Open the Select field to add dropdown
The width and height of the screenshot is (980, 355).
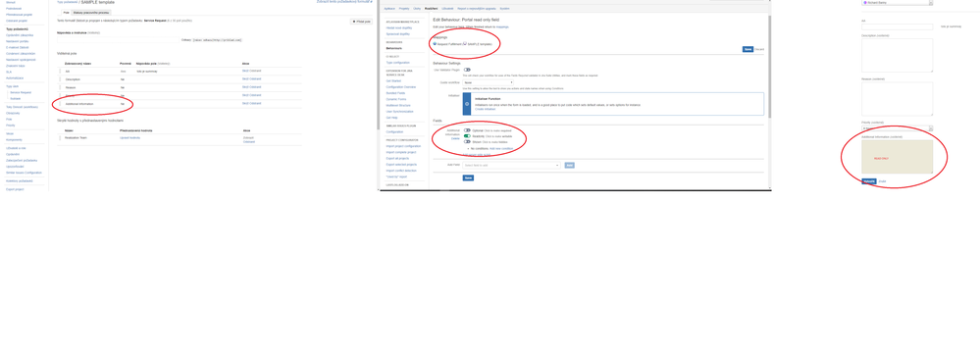pyautogui.click(x=511, y=165)
